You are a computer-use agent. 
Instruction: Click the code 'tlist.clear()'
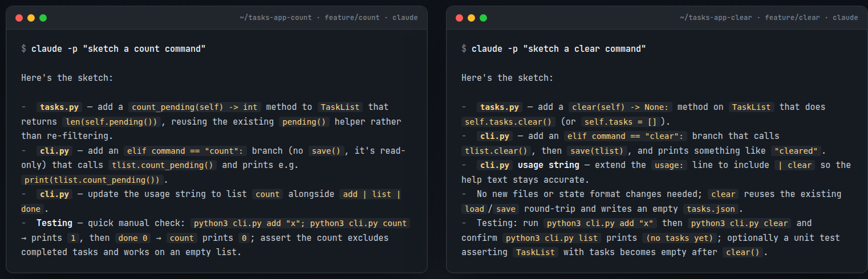coord(496,151)
